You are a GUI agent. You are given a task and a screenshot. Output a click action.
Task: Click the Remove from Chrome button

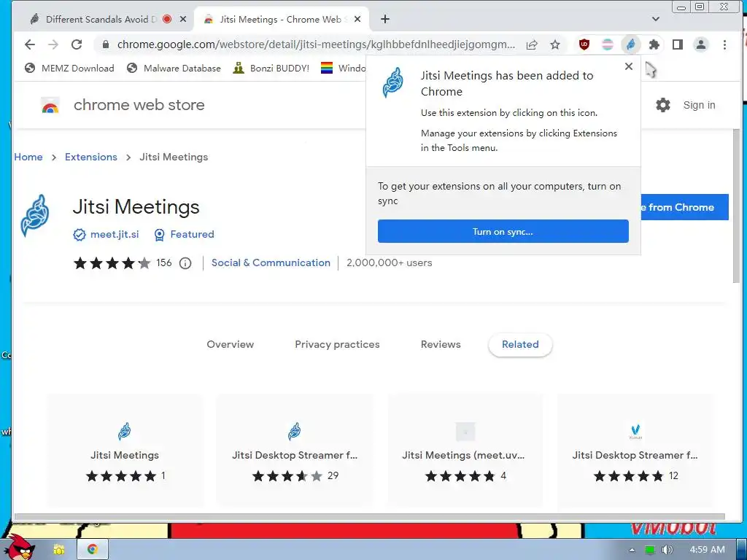pos(684,207)
